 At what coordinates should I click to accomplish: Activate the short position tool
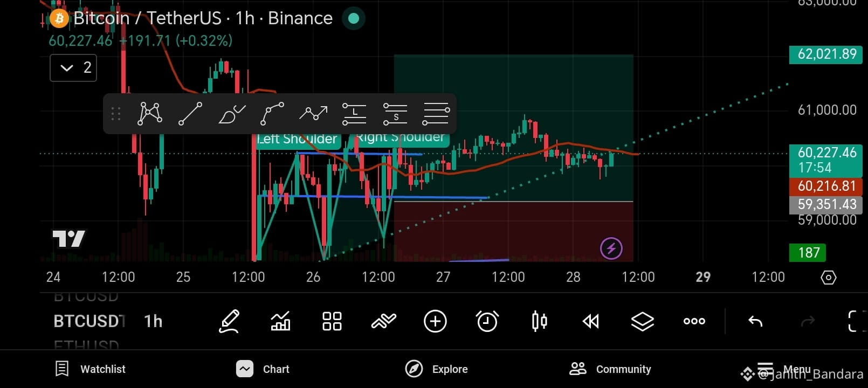(x=395, y=114)
